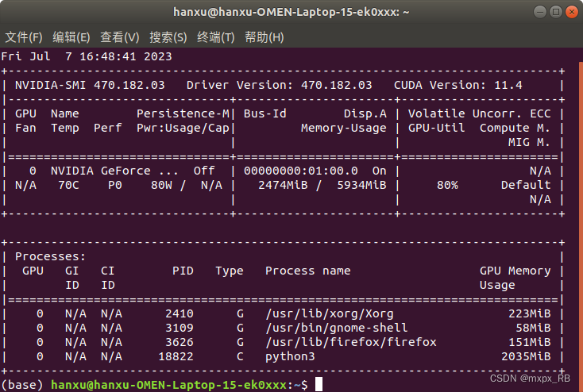Click the 'Pwr:Usage/Cap' header text
The height and width of the screenshot is (392, 583).
click(183, 129)
